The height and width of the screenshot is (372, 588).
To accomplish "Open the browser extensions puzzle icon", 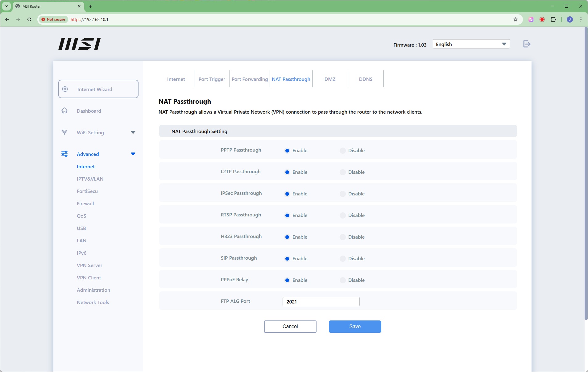I will point(553,19).
